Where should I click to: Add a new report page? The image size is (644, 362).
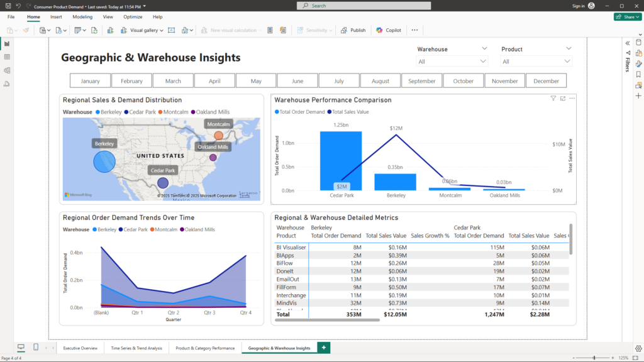[x=324, y=348]
